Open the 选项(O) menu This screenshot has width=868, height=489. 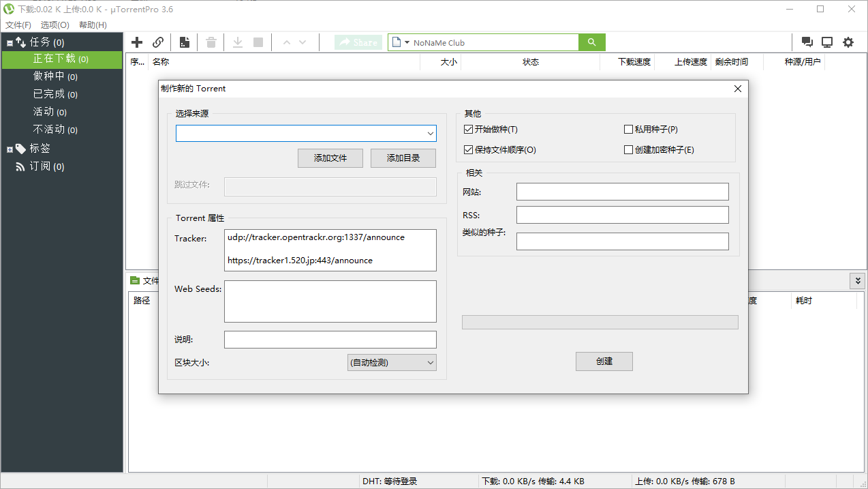55,25
